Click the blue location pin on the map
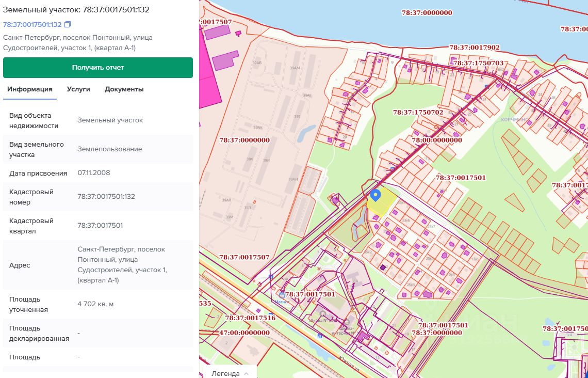588x378 pixels. (x=375, y=195)
